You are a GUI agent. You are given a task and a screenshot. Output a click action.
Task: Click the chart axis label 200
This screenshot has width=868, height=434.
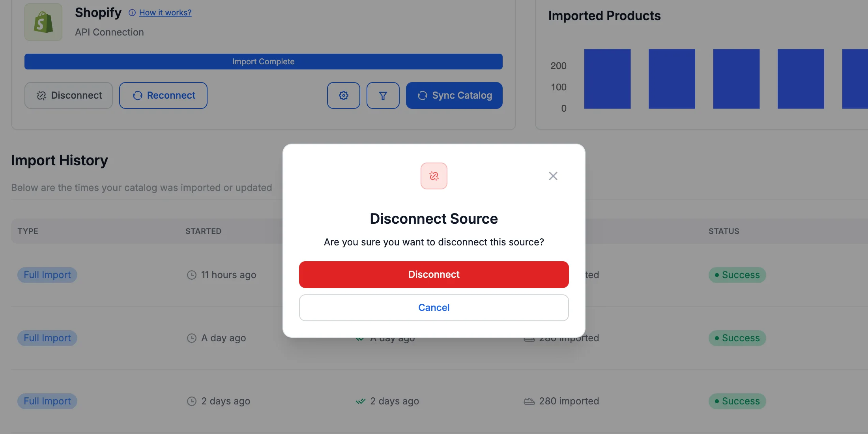point(558,66)
